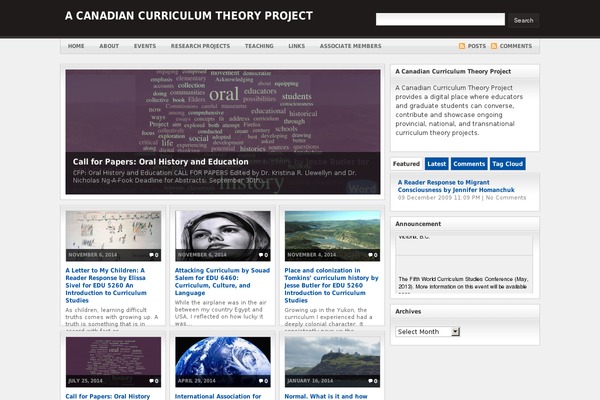600x400 pixels.
Task: Open the Research Projects menu item
Action: point(200,46)
